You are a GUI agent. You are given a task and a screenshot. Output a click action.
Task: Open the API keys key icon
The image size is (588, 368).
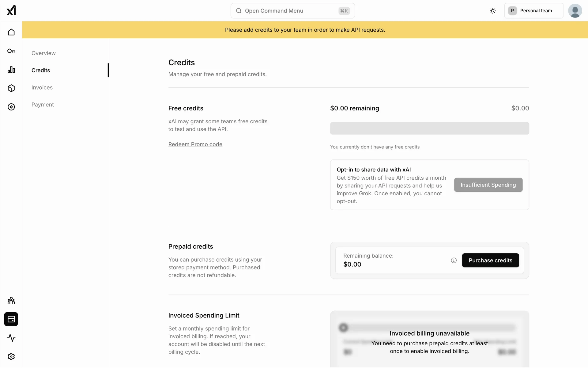pyautogui.click(x=11, y=51)
